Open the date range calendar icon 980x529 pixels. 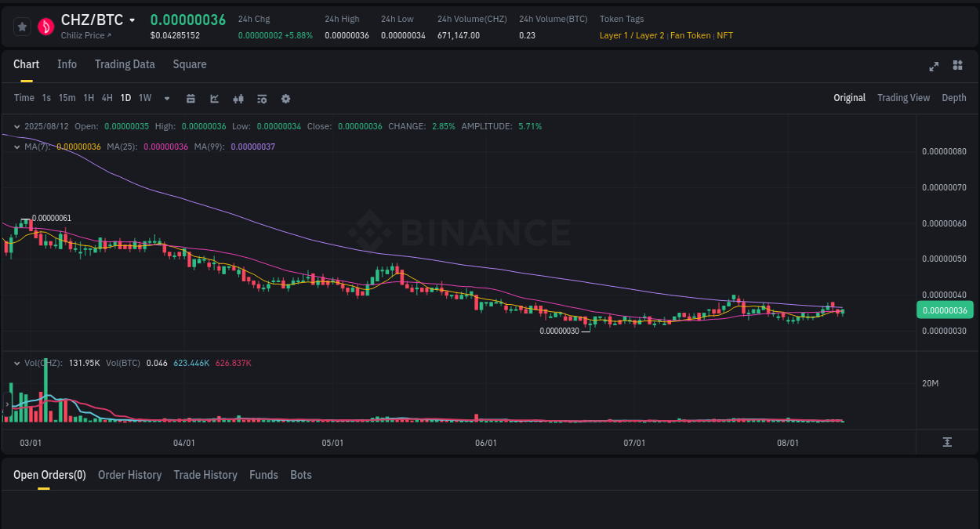191,98
